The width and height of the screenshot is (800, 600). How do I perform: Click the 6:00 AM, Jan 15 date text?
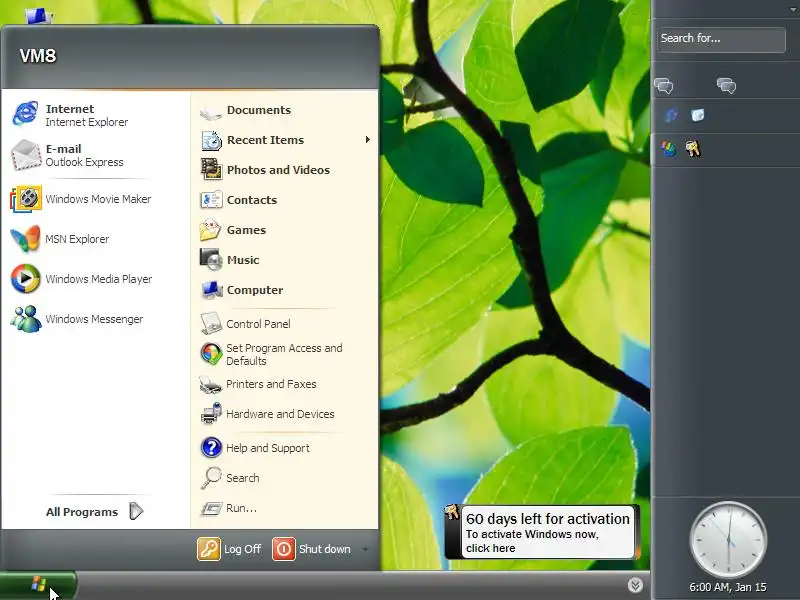[x=728, y=587]
